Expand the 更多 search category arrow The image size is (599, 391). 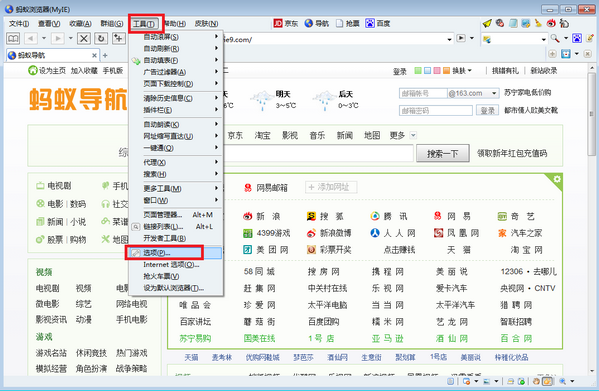pyautogui.click(x=413, y=135)
